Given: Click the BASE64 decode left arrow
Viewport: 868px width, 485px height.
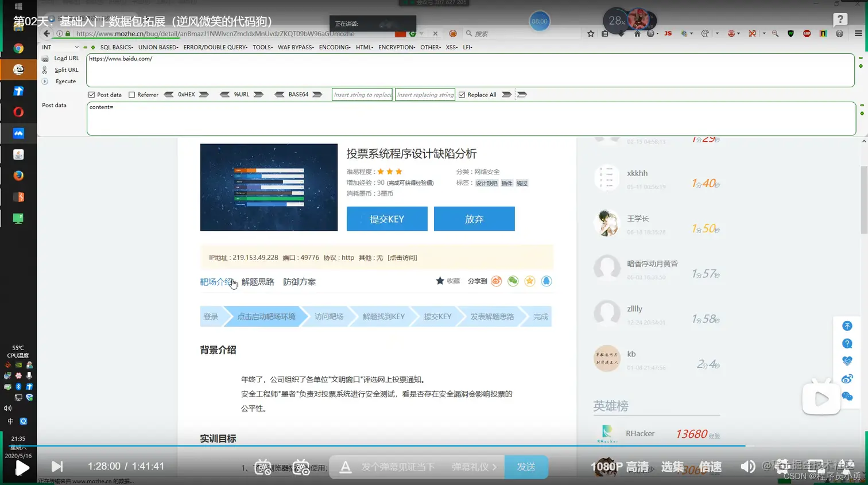Looking at the screenshot, I should [x=280, y=95].
